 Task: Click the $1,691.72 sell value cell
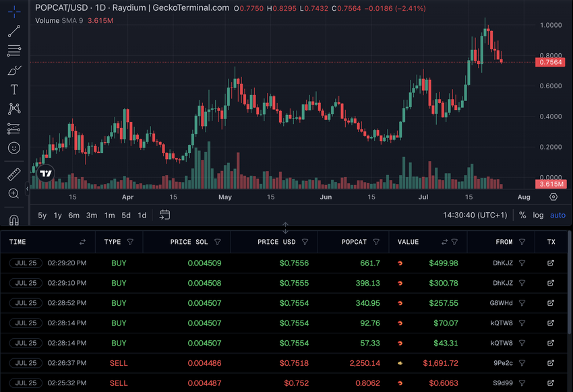(440, 363)
